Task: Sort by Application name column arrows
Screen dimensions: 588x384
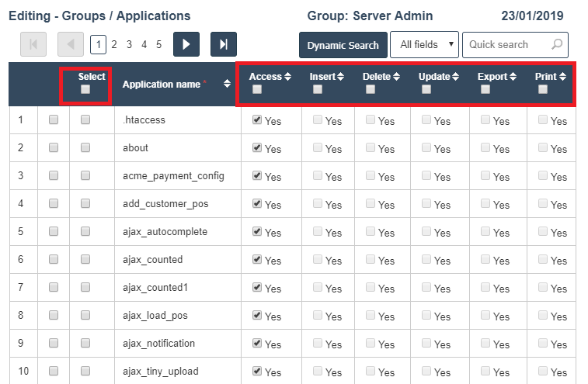Action: tap(227, 84)
